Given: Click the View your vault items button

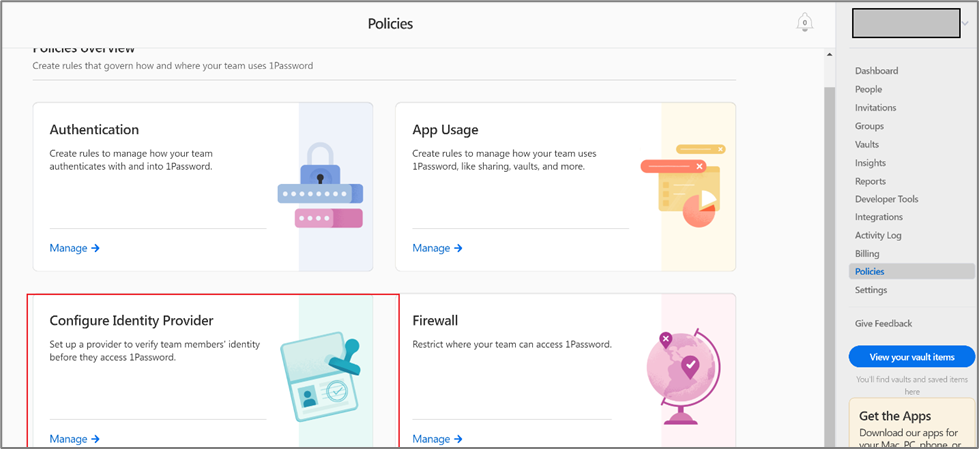Looking at the screenshot, I should (911, 357).
